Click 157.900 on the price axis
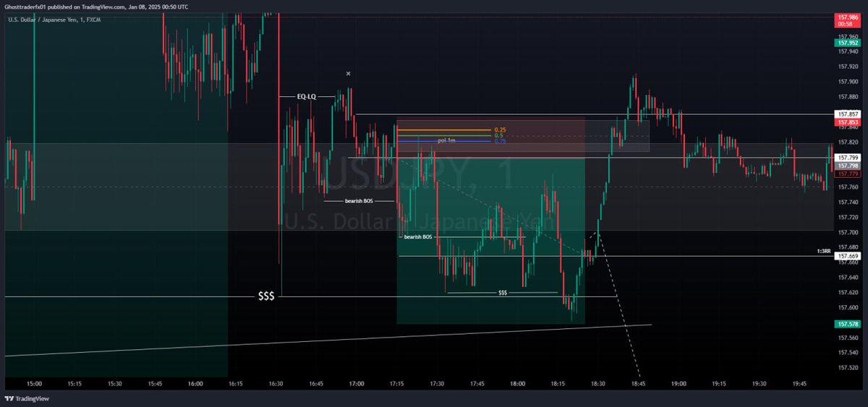The height and width of the screenshot is (407, 868). pyautogui.click(x=848, y=82)
